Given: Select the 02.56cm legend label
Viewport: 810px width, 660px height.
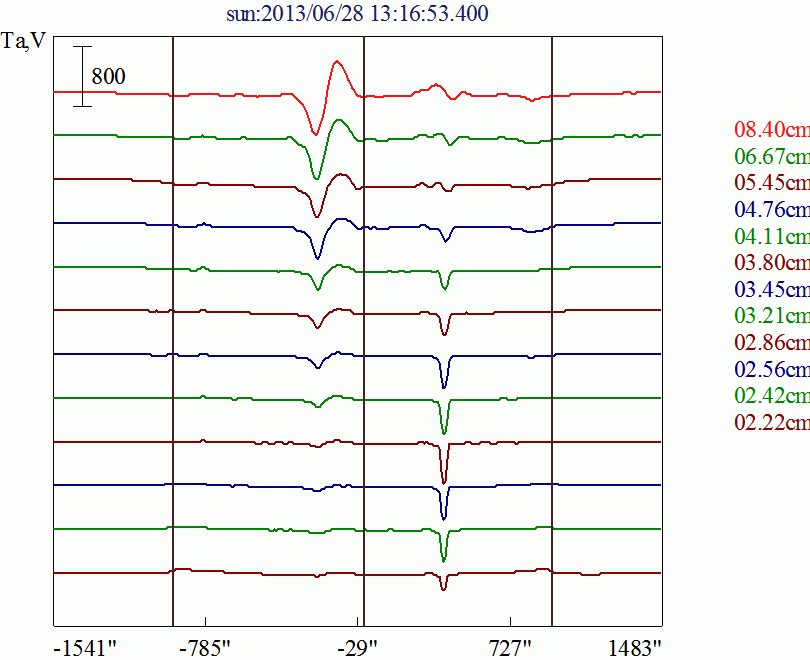Looking at the screenshot, I should [x=772, y=369].
